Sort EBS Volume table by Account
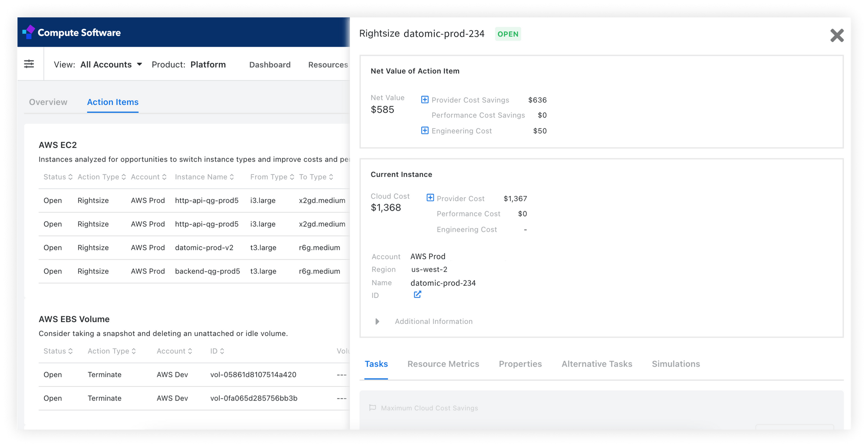 click(x=174, y=351)
